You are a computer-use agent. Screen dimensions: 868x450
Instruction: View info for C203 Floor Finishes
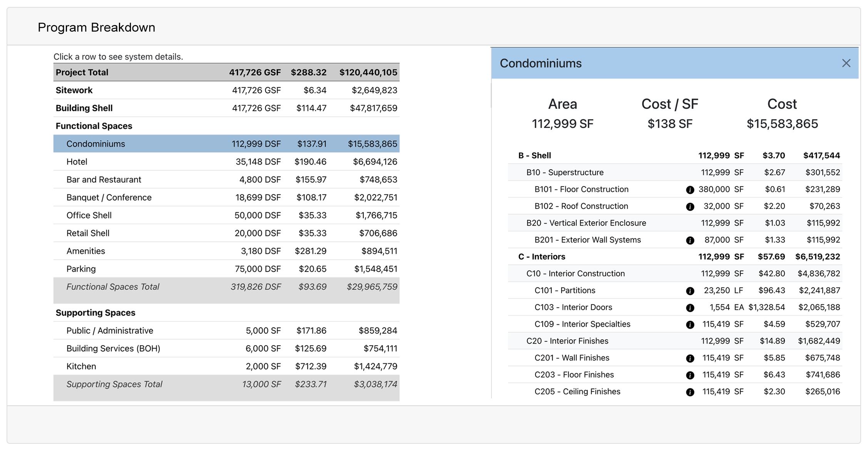tap(690, 374)
